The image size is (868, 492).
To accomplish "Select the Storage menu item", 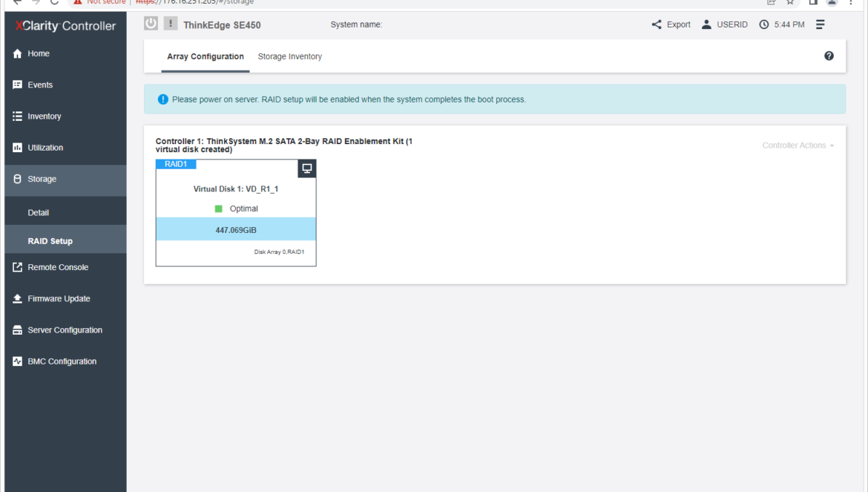I will click(x=65, y=180).
